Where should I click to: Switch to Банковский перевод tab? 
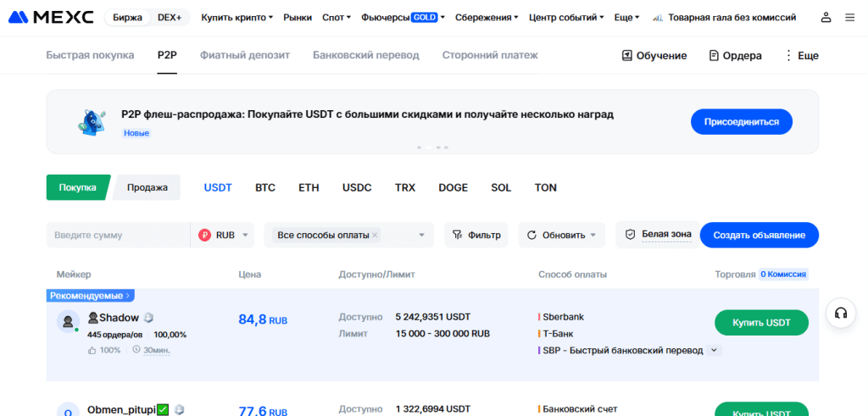[x=366, y=55]
